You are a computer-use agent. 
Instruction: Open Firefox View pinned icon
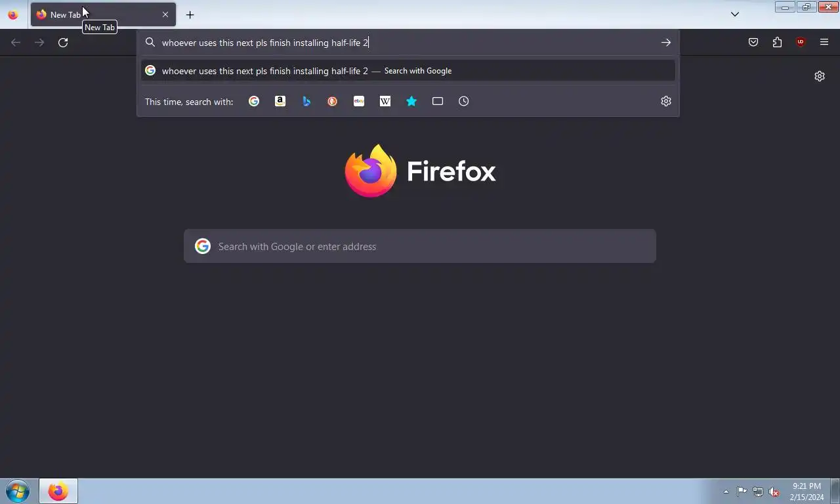(x=13, y=14)
